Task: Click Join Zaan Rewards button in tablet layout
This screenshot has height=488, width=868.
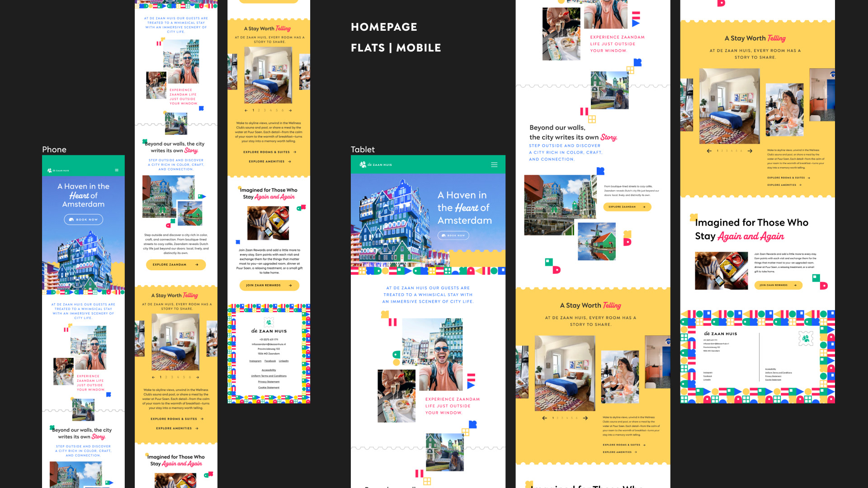Action: 778,285
